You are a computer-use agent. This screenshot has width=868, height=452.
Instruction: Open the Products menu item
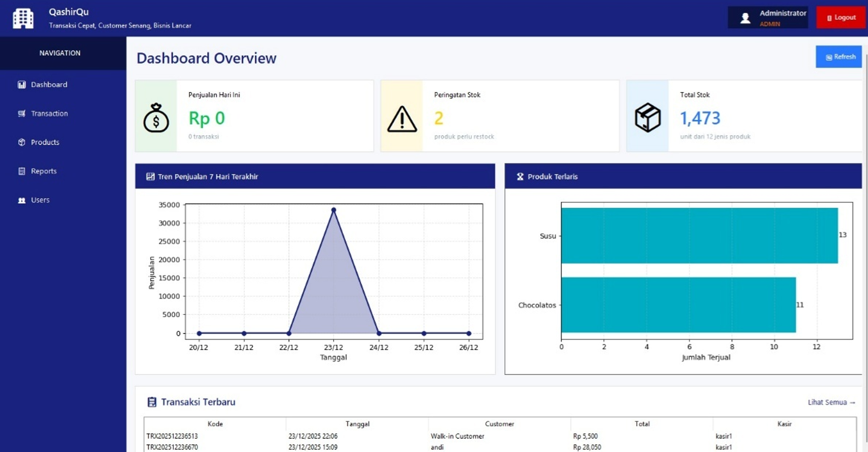pyautogui.click(x=45, y=142)
